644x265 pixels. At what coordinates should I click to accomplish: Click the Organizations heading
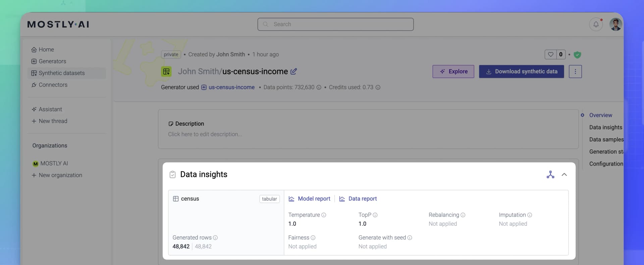tap(50, 145)
